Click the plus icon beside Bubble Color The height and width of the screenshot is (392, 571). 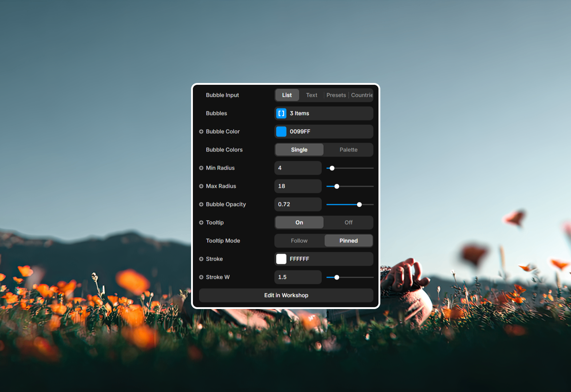pyautogui.click(x=201, y=131)
